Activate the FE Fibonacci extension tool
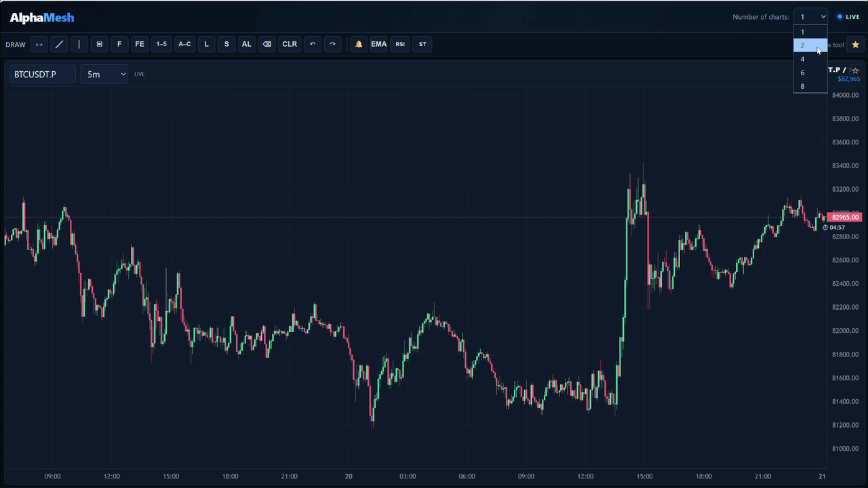Image resolution: width=868 pixels, height=488 pixels. click(x=140, y=44)
